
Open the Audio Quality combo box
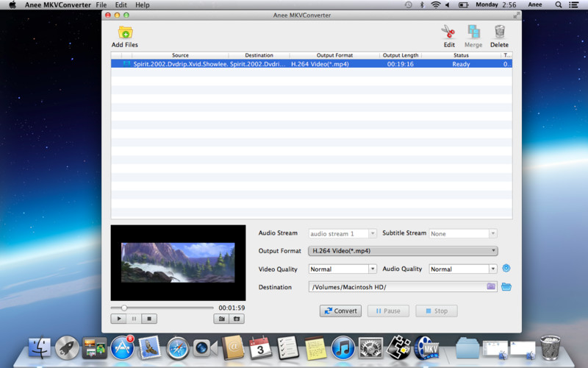pyautogui.click(x=463, y=269)
